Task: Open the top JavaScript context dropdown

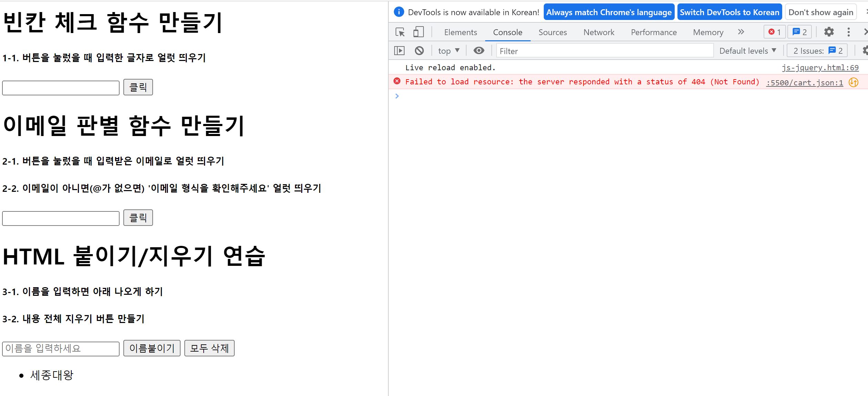Action: pos(449,51)
